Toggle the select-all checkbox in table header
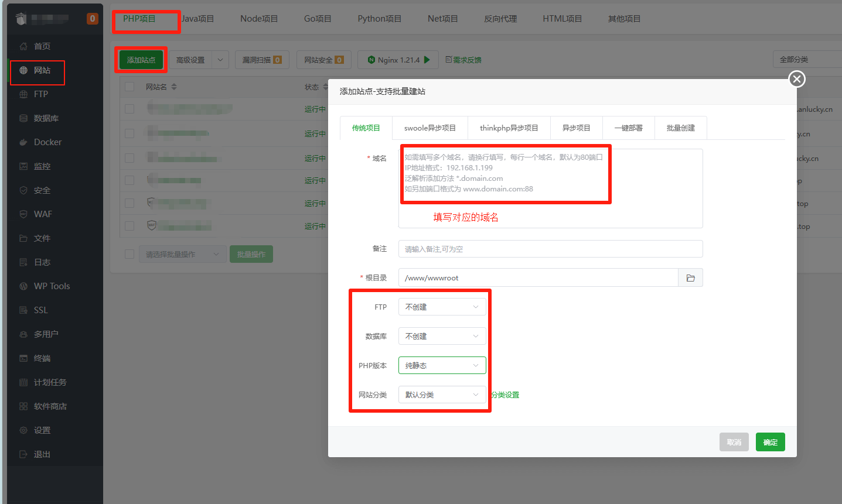 tap(129, 87)
